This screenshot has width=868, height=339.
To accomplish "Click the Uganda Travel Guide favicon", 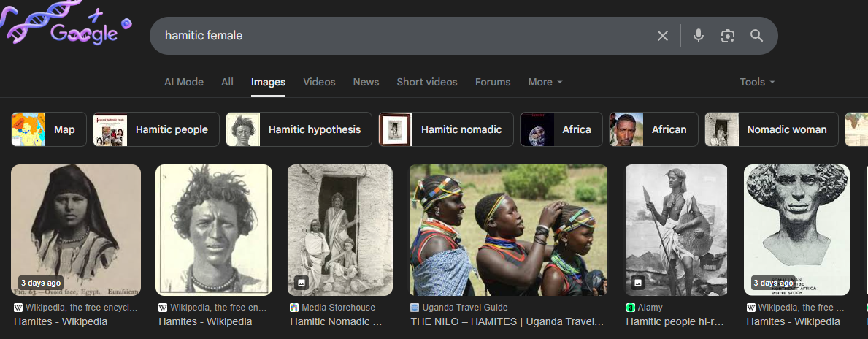I will click(415, 308).
